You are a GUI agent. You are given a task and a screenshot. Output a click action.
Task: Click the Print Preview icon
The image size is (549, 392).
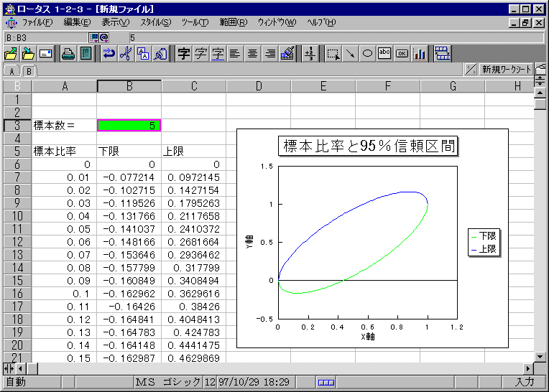tap(86, 54)
